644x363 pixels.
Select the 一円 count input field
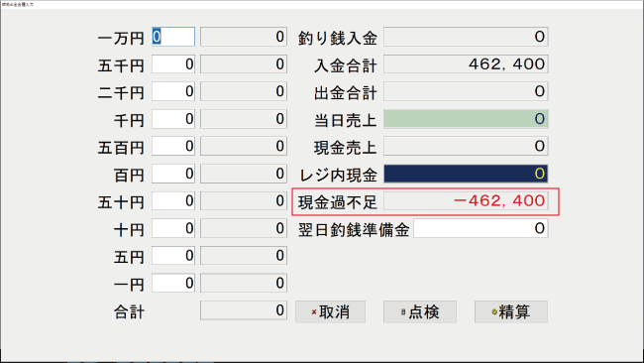click(173, 283)
